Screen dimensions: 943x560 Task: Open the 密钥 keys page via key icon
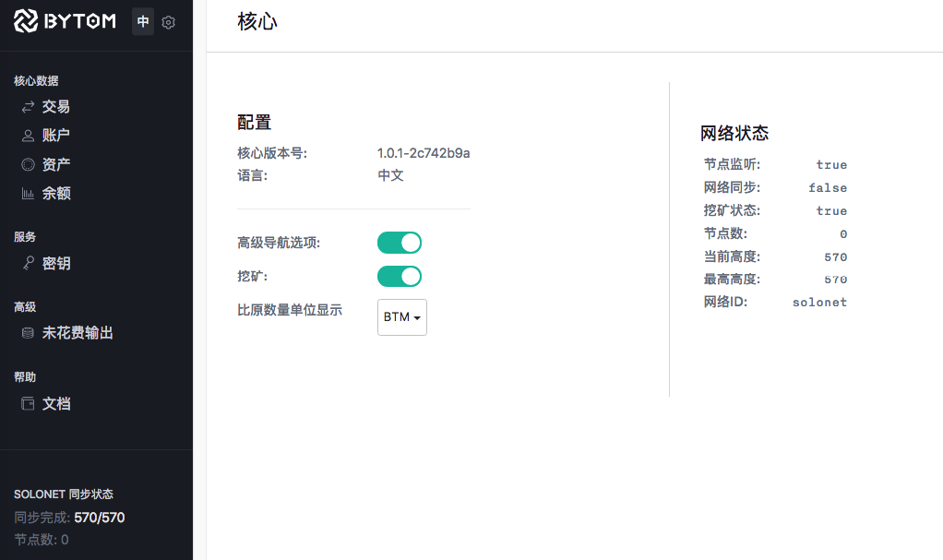click(x=28, y=263)
